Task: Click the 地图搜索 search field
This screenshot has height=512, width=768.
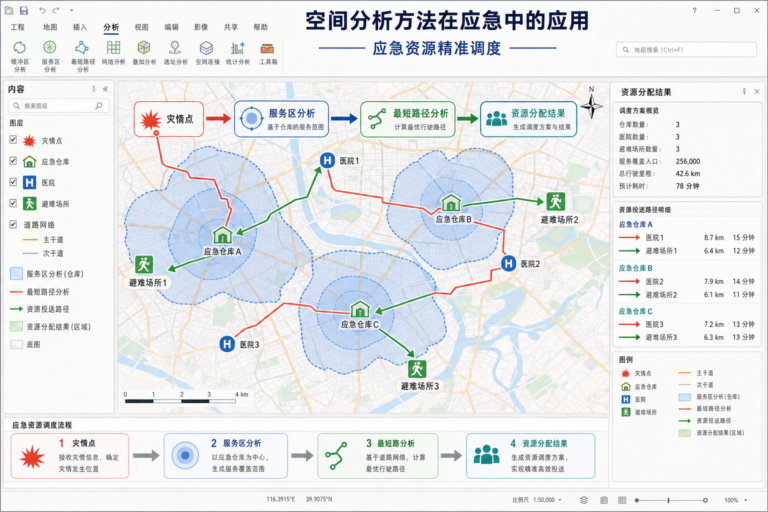Action: point(686,49)
